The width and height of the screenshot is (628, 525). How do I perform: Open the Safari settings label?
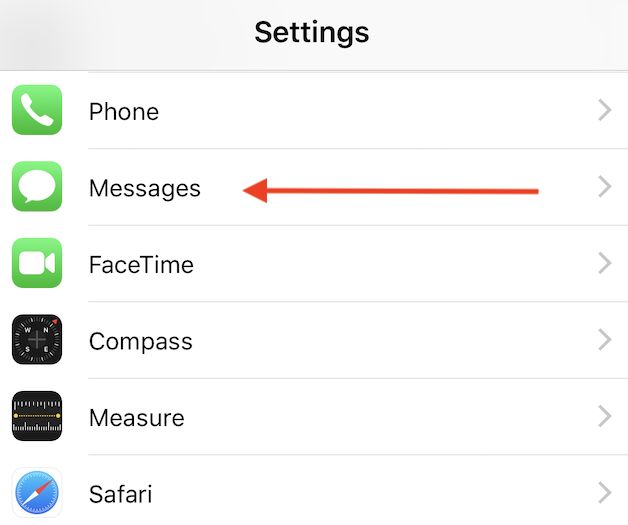pyautogui.click(x=121, y=493)
